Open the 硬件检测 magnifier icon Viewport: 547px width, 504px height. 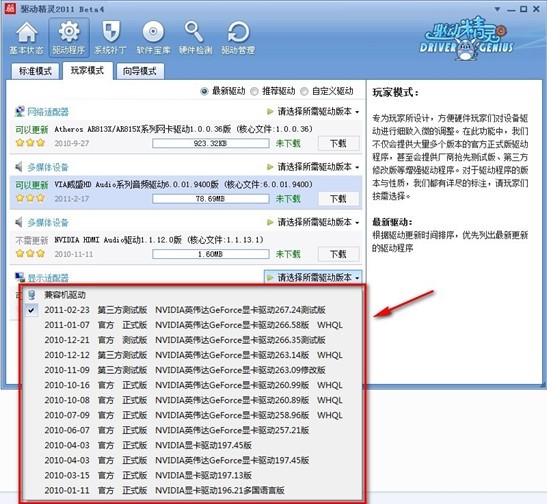pos(195,38)
